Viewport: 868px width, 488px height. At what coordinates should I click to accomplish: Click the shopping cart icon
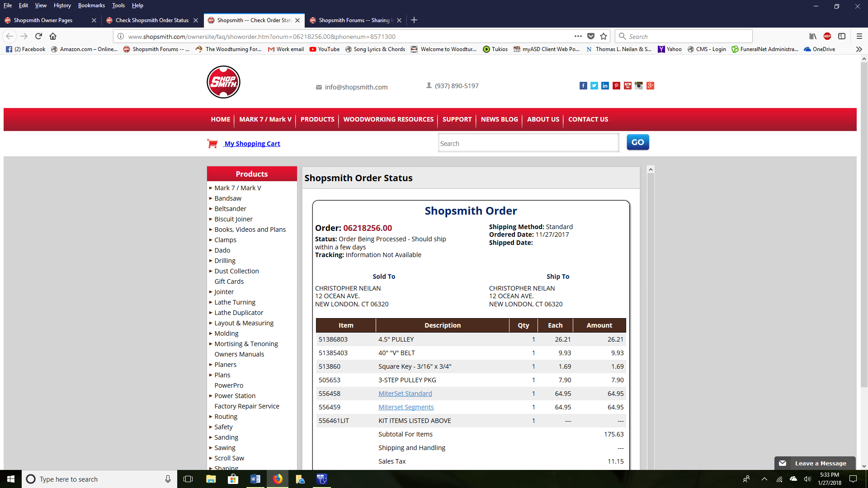212,143
